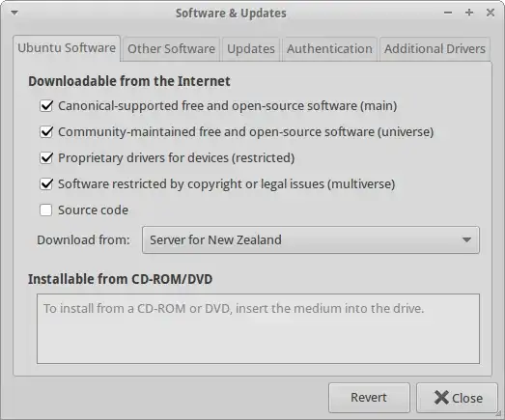Screen dimensions: 505x420
Task: Open the window menu arrow in title bar
Action: point(14,13)
